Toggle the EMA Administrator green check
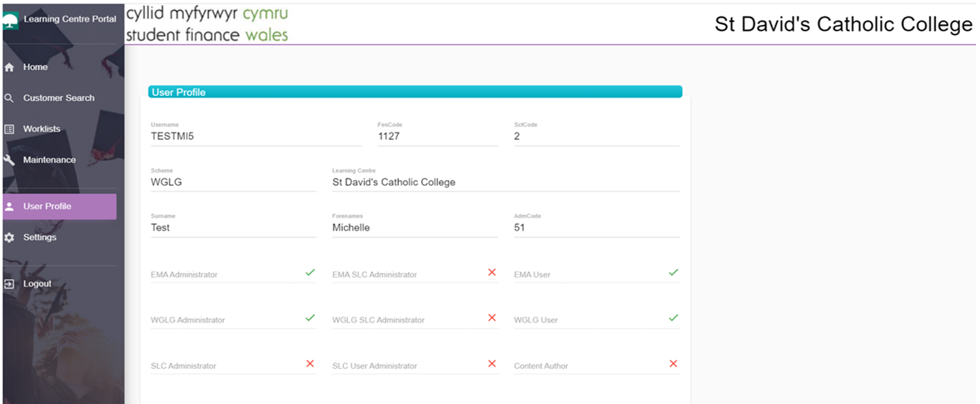The width and height of the screenshot is (980, 404). tap(310, 272)
